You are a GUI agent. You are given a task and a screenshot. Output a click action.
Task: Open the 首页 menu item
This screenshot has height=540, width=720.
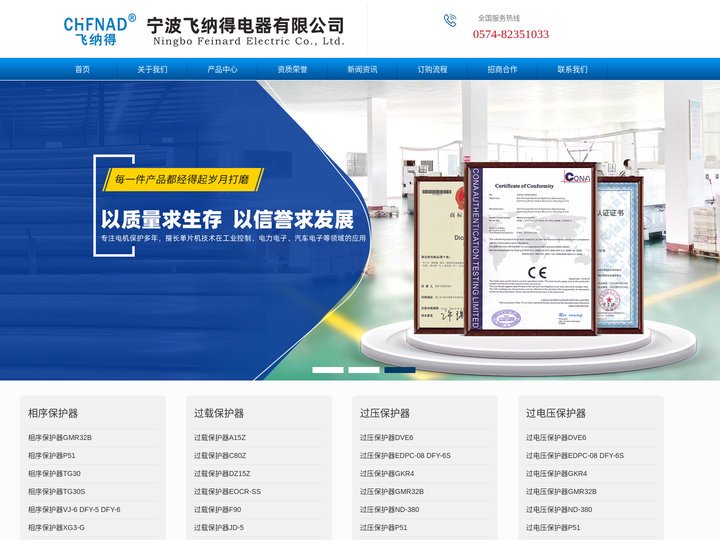coord(83,69)
